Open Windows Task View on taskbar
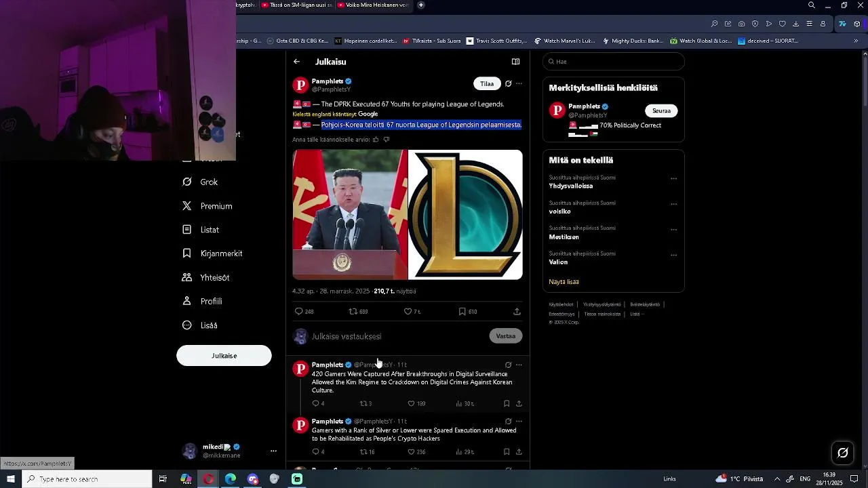Image resolution: width=868 pixels, height=488 pixels. coord(163,479)
